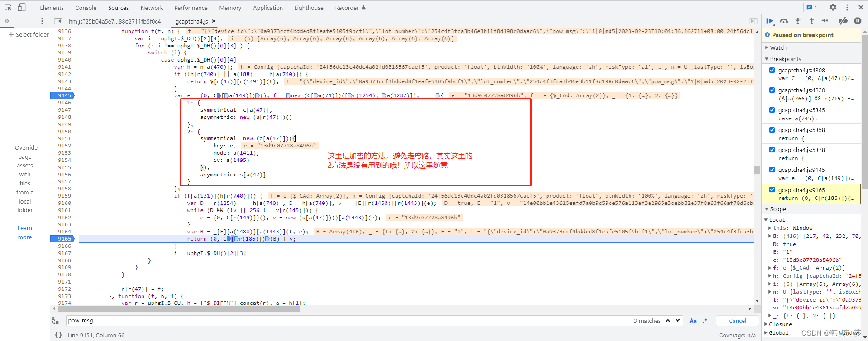Toggle regular expression search option

pos(705,321)
